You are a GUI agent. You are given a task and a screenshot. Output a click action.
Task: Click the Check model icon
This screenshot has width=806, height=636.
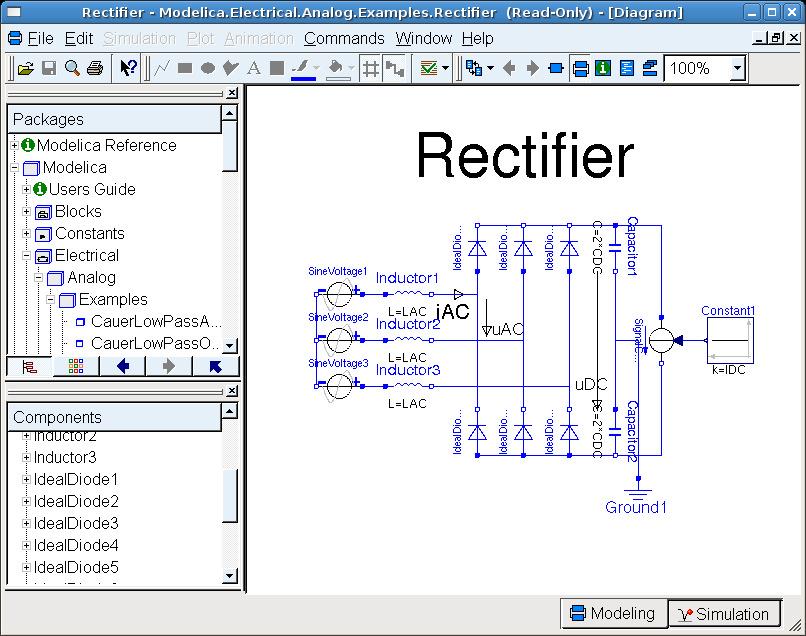pyautogui.click(x=429, y=68)
